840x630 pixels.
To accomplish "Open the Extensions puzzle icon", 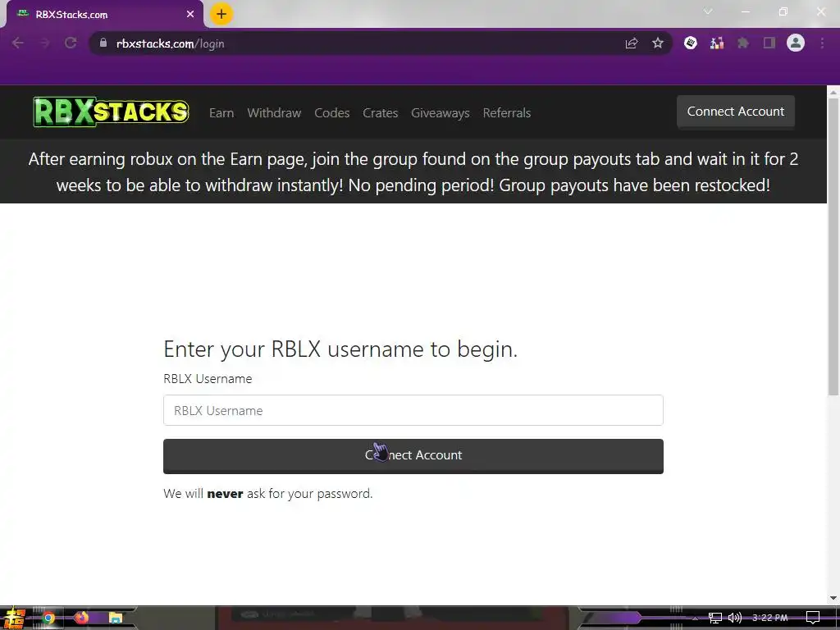I will coord(743,43).
